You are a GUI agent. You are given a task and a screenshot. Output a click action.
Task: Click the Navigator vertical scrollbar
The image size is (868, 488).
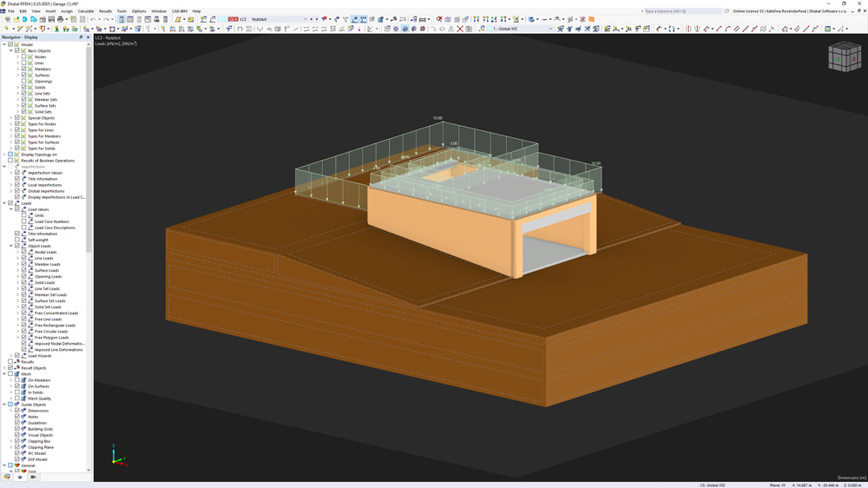click(x=89, y=149)
